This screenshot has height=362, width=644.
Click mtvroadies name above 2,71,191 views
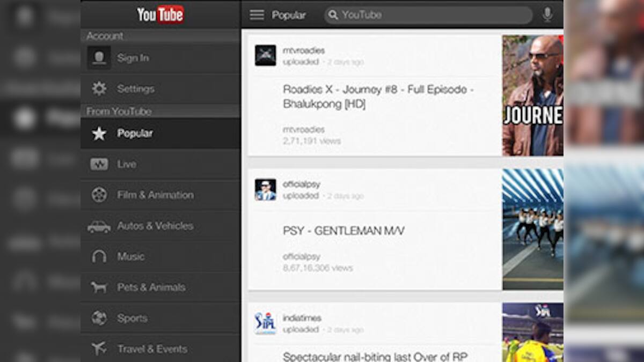304,130
